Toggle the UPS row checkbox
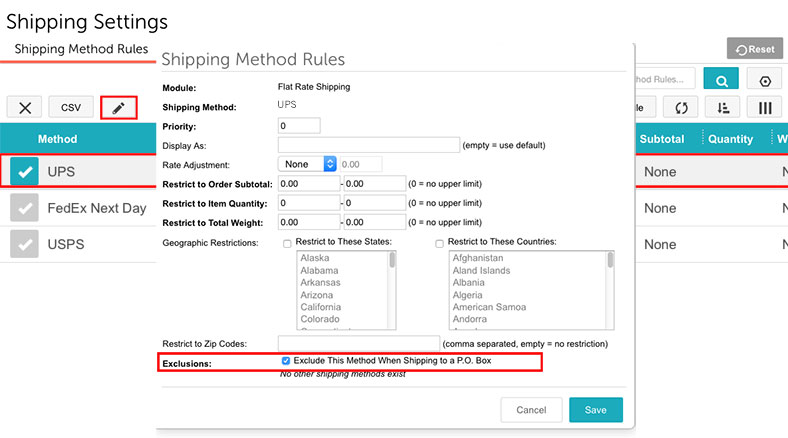This screenshot has width=788, height=438. (x=24, y=172)
